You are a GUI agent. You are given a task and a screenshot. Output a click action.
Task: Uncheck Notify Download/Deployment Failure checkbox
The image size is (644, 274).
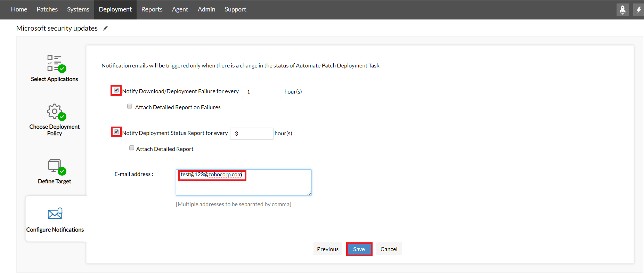[116, 90]
